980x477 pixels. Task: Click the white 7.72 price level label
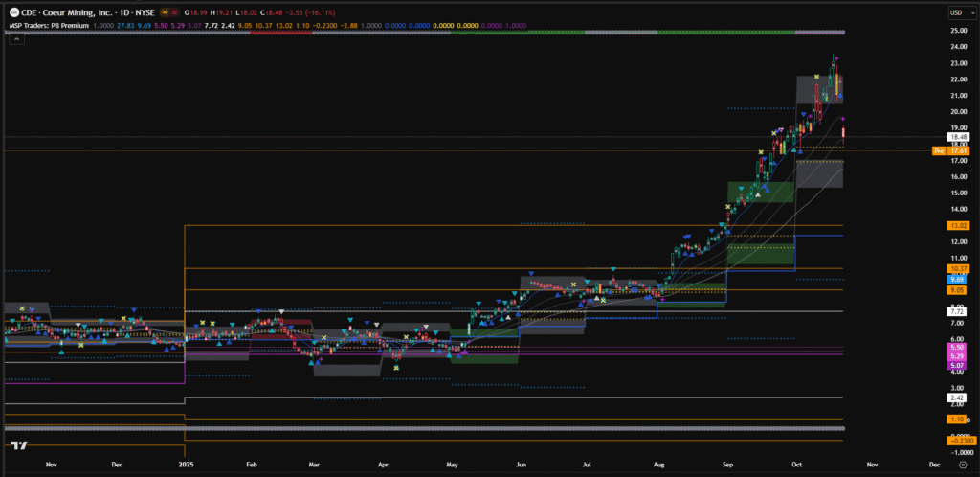click(958, 311)
